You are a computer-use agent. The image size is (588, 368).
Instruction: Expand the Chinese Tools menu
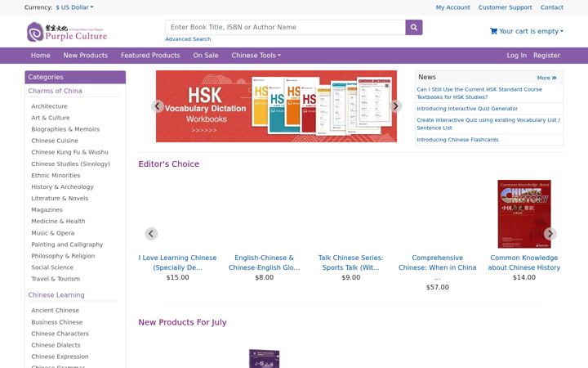pyautogui.click(x=256, y=56)
